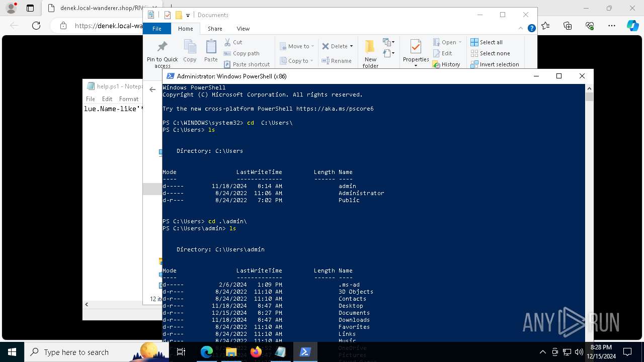Open Edge settings and more ellipsis
644x362 pixels.
click(x=612, y=26)
